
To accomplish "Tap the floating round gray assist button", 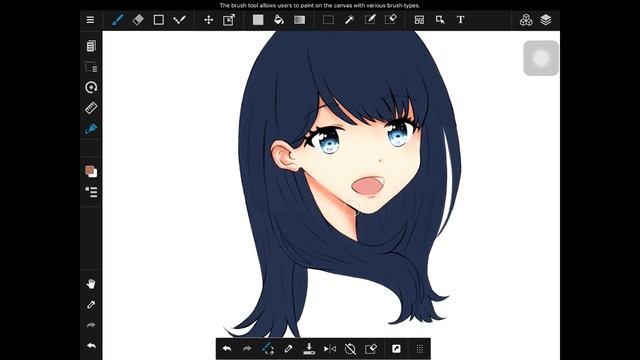I will [541, 58].
